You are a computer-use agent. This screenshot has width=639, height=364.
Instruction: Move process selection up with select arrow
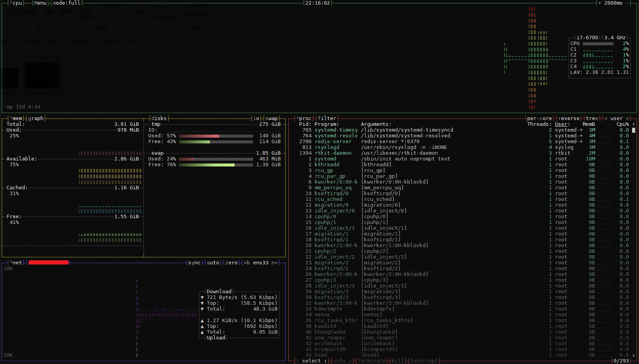tap(298, 361)
